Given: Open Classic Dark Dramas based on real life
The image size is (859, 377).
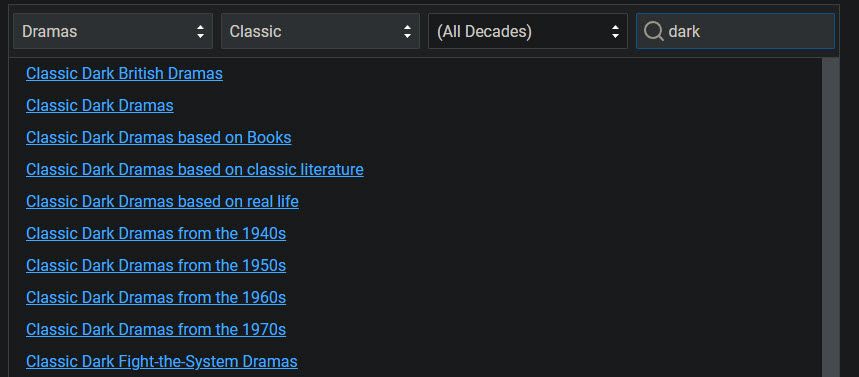Looking at the screenshot, I should pos(162,202).
